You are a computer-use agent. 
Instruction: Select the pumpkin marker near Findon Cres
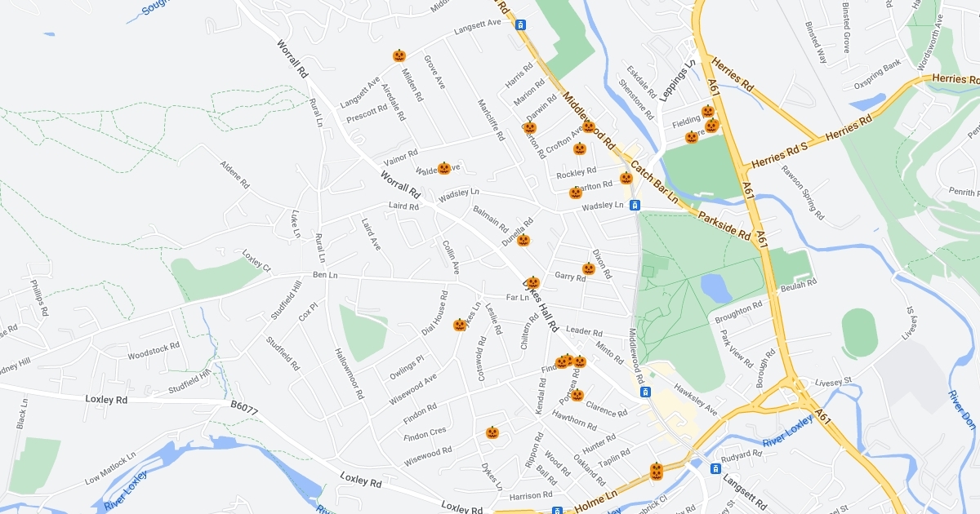coord(492,432)
